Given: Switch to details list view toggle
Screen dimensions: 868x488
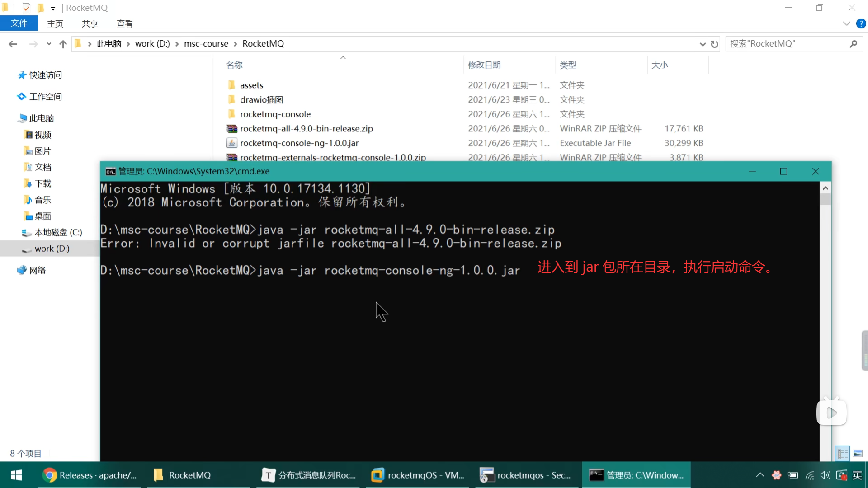Looking at the screenshot, I should click(843, 453).
